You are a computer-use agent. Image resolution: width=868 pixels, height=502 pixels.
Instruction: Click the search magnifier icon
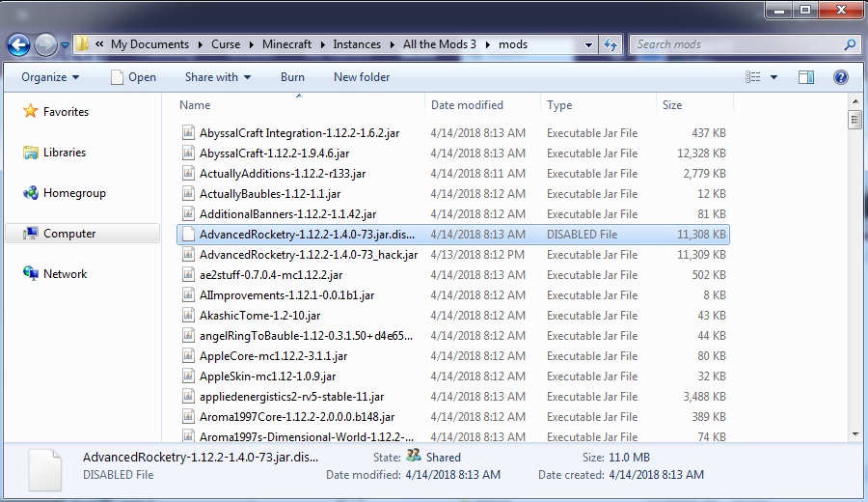click(850, 44)
